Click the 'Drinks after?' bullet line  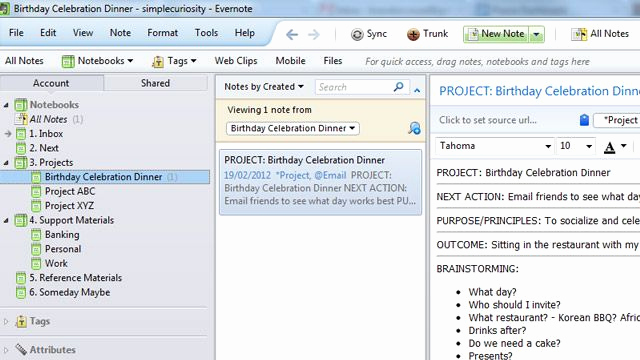pos(497,330)
